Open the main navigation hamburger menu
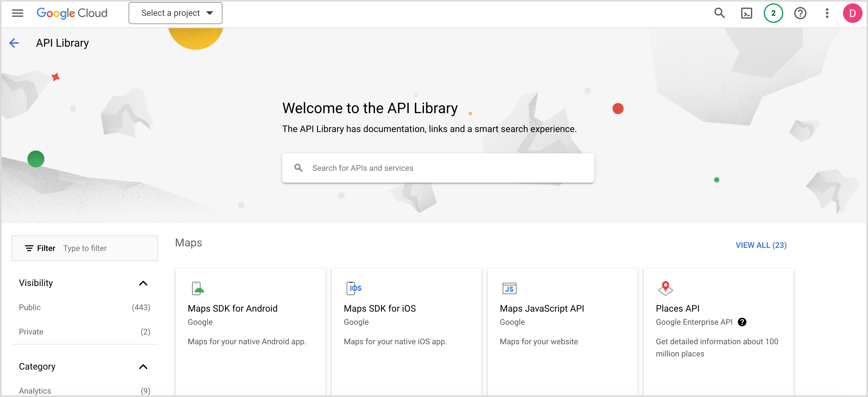The height and width of the screenshot is (397, 868). click(17, 13)
